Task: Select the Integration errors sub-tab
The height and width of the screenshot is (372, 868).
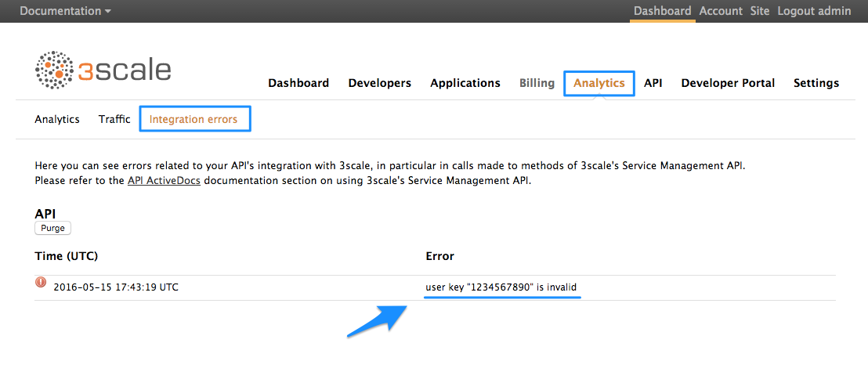Action: pyautogui.click(x=194, y=120)
